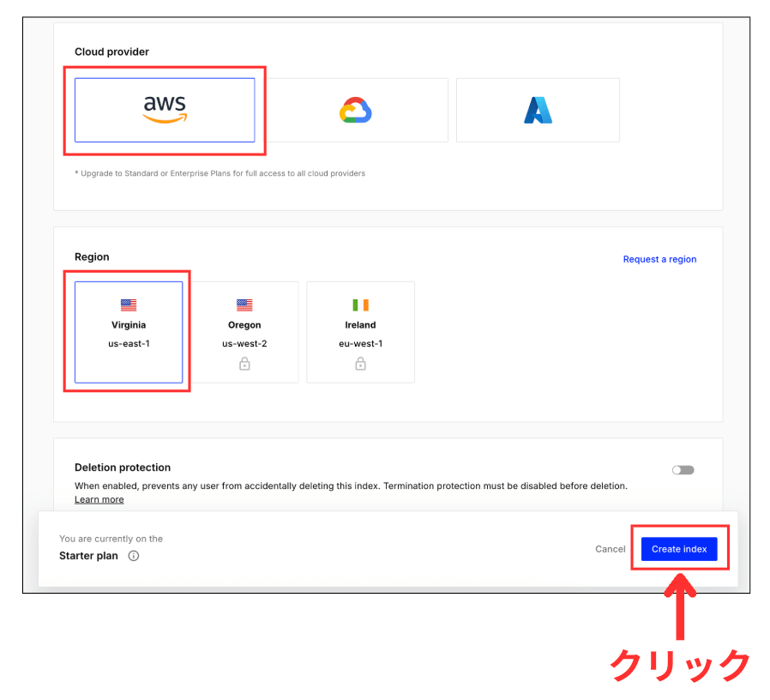Viewport: 770px width, 700px height.
Task: Click the lock icon on the Oregon region
Action: 244,364
